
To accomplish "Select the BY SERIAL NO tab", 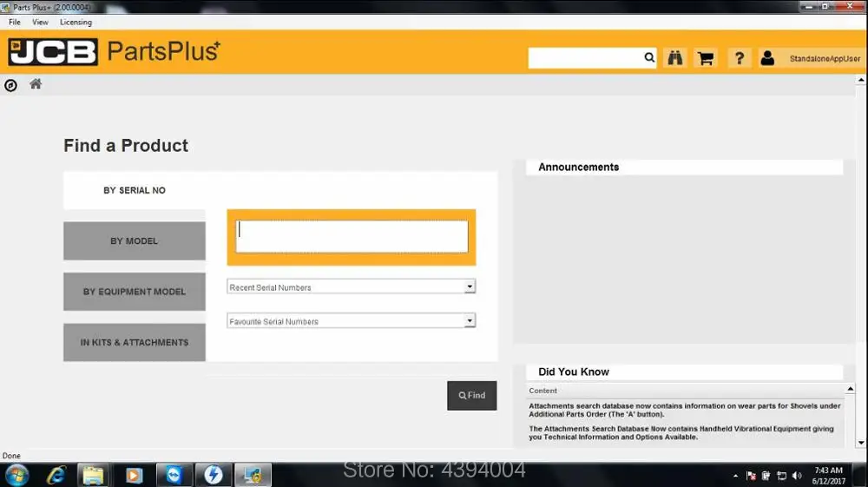I will point(135,190).
